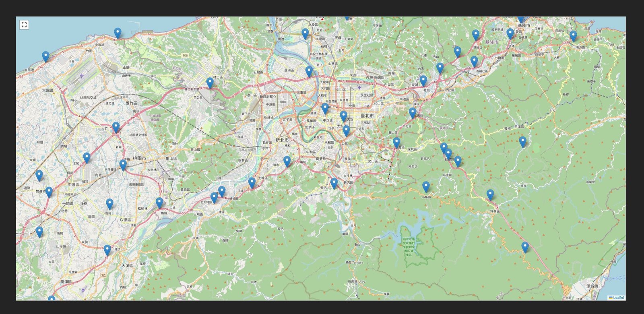Select the marker above 舊莊
This screenshot has width=644, height=314.
click(413, 114)
